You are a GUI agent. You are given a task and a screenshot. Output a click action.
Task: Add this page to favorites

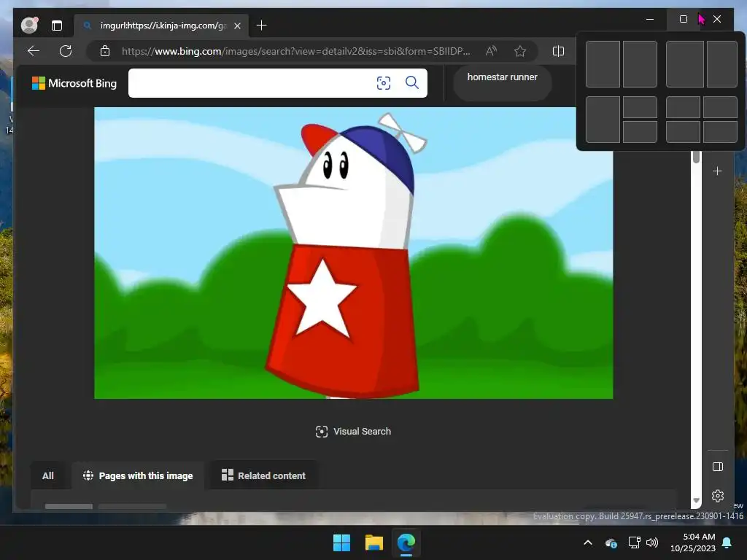520,51
